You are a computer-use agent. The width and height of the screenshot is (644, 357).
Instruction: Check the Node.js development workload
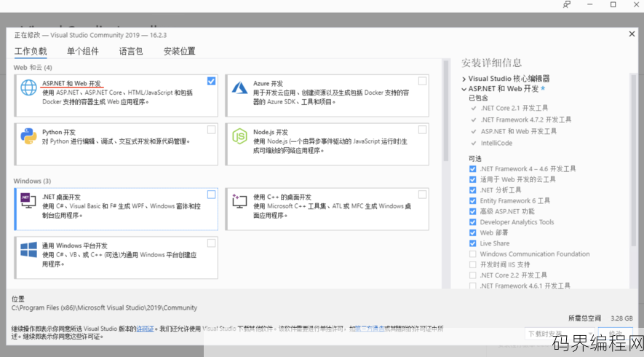[422, 130]
